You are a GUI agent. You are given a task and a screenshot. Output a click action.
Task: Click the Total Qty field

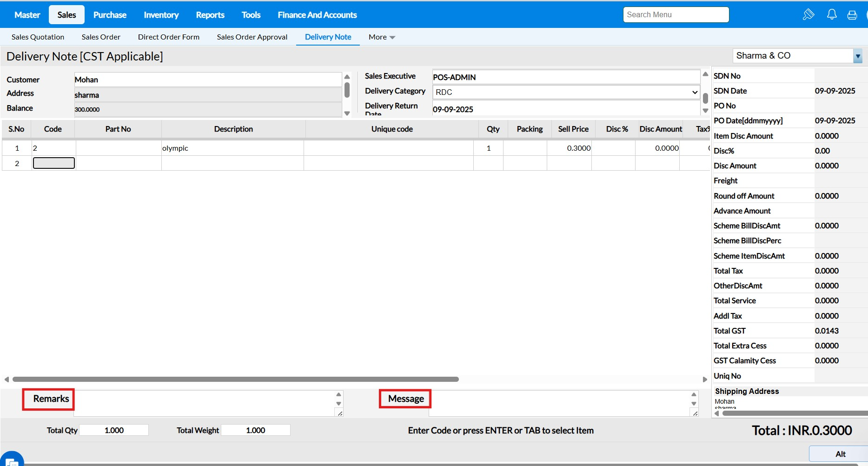pos(114,430)
